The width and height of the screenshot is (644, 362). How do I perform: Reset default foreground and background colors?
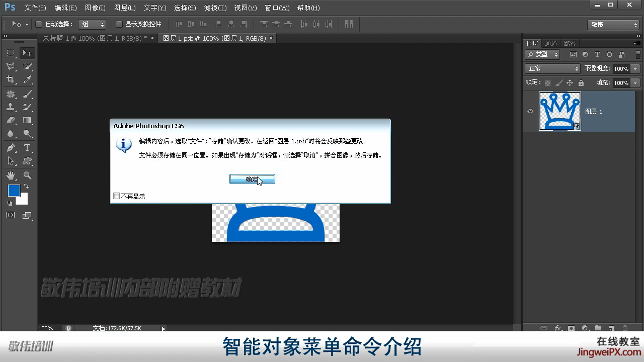[x=10, y=203]
